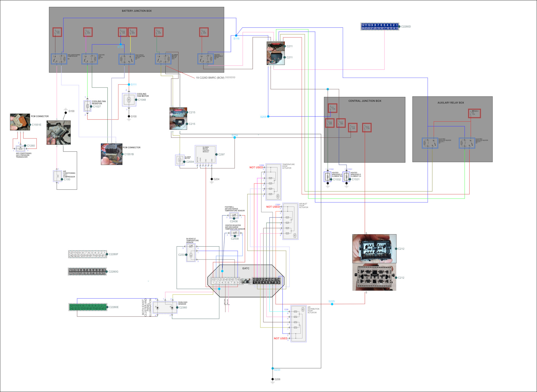
Task: Select the BATTERY JUNCTION BOX title
Action: click(x=137, y=11)
